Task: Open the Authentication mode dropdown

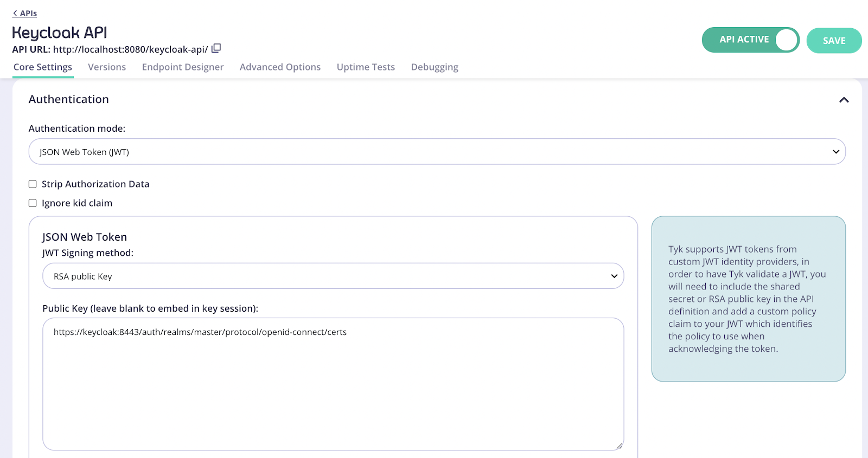Action: pyautogui.click(x=437, y=152)
